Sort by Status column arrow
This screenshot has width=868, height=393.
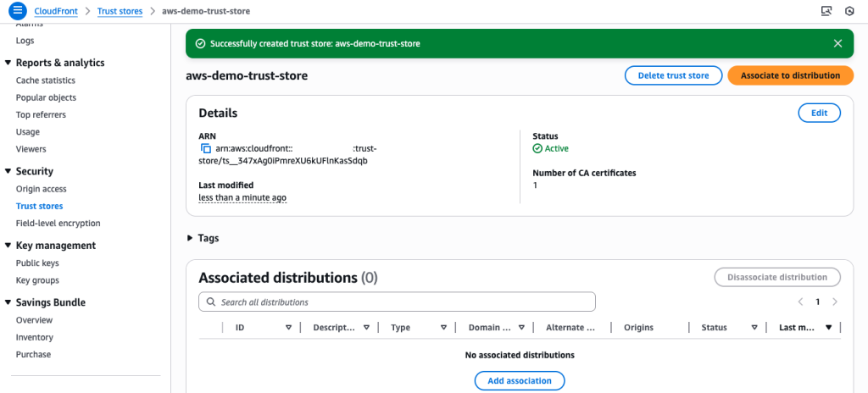(x=754, y=327)
